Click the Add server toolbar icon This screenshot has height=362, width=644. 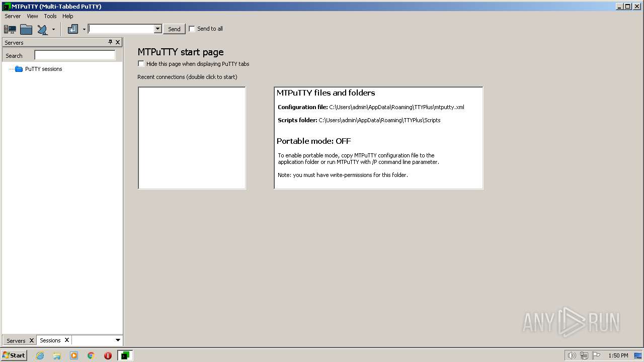(10, 29)
